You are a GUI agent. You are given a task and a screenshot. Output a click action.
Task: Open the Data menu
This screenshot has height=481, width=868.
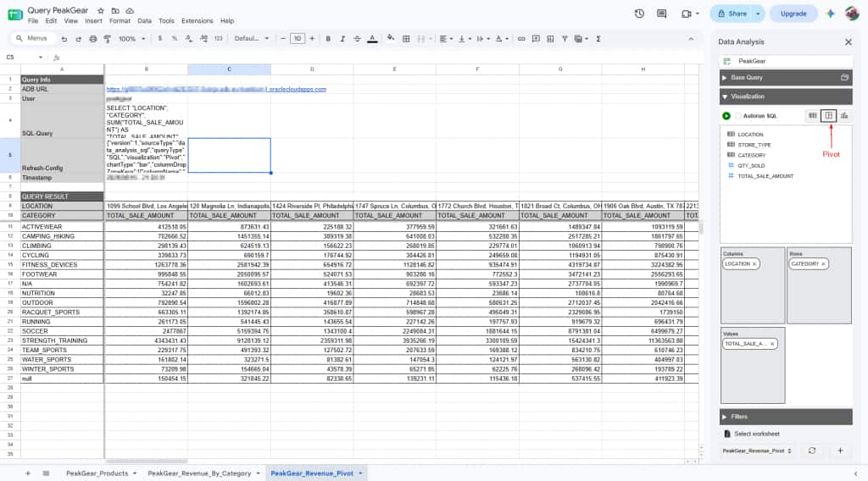(x=144, y=21)
